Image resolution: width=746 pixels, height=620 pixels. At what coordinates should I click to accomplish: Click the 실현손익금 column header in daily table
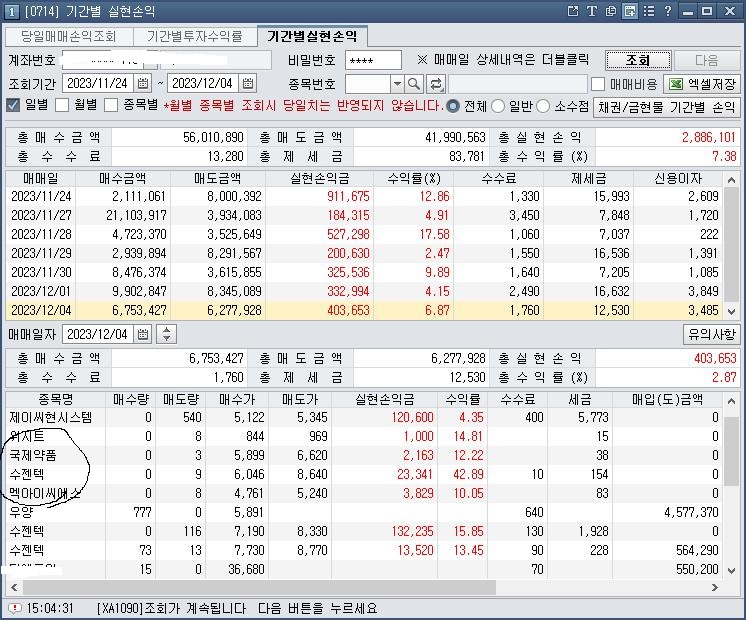pyautogui.click(x=320, y=178)
